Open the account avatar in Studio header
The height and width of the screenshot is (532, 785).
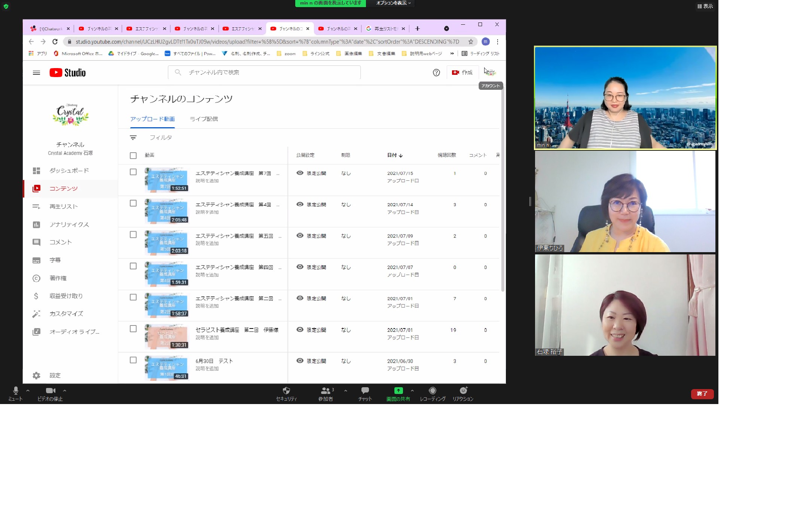tap(490, 73)
